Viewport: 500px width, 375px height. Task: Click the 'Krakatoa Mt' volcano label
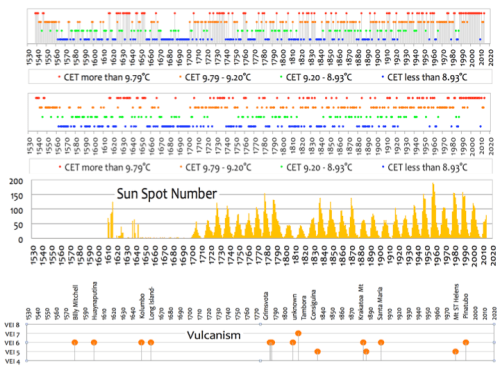[x=361, y=302]
